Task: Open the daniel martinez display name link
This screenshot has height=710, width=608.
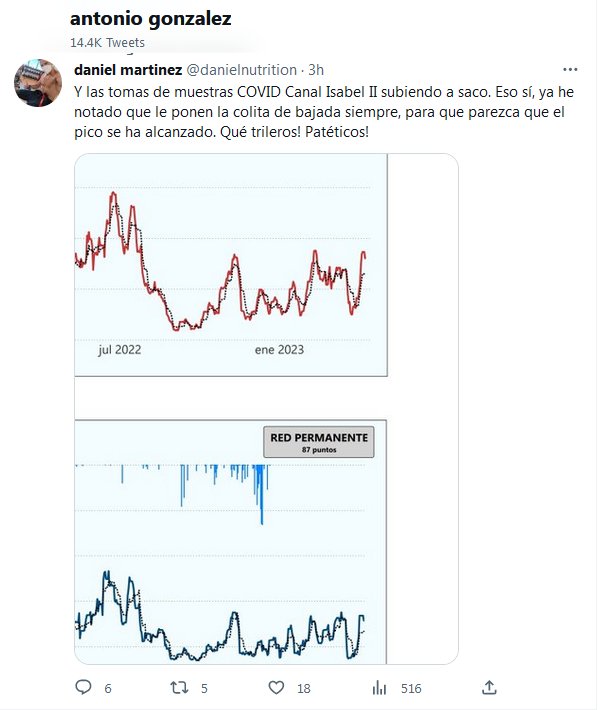Action: coord(125,70)
